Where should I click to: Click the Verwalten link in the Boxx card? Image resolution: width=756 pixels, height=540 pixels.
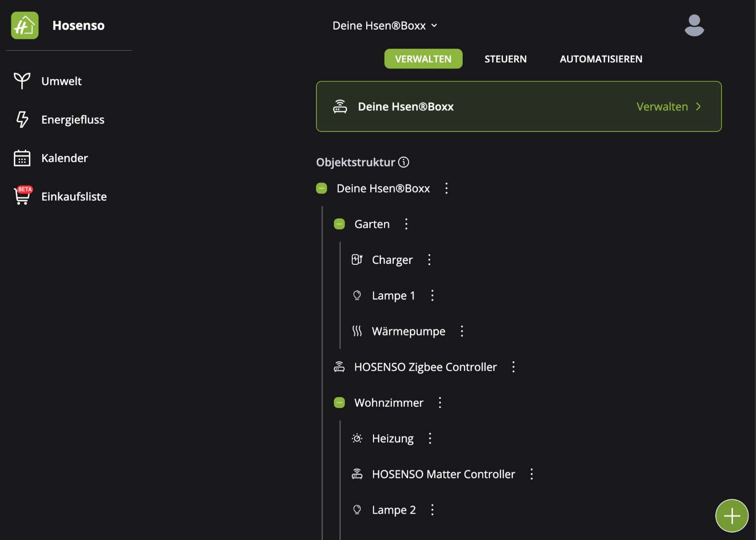[668, 107]
